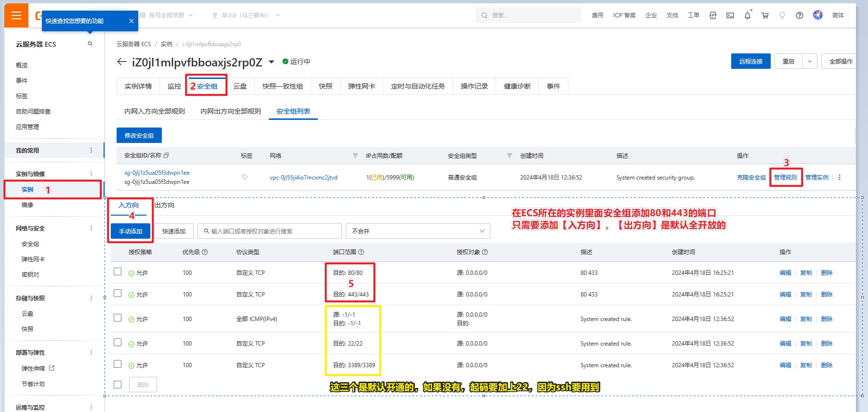
Task: Select checkbox for port 80/80 rule
Action: [x=118, y=271]
